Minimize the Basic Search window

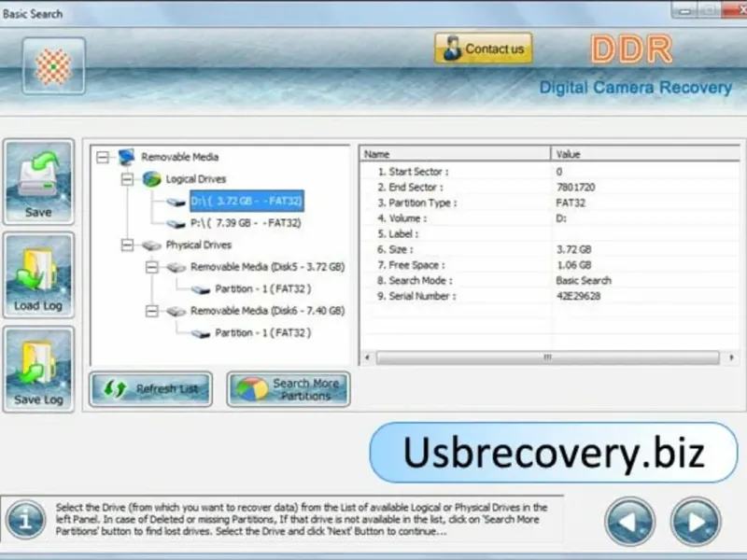(684, 10)
